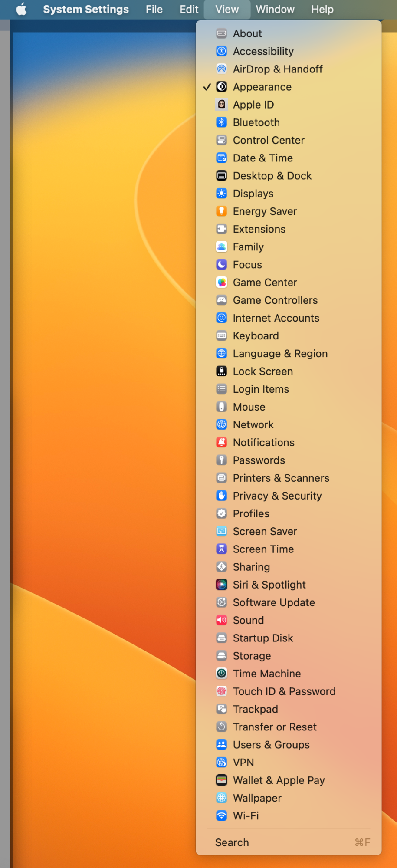The image size is (397, 868).
Task: Open the Window menu
Action: pyautogui.click(x=275, y=9)
